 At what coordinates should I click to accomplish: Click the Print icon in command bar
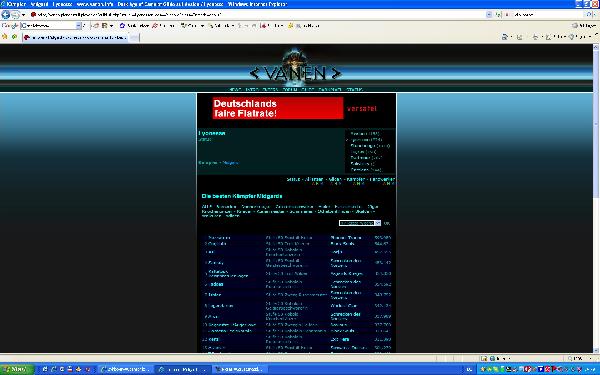(x=535, y=37)
